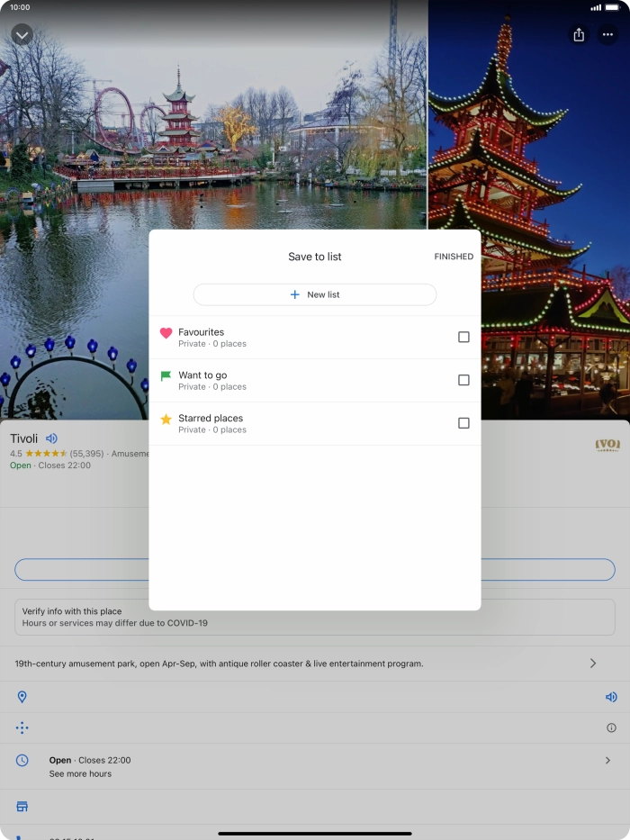This screenshot has height=840, width=630.
Task: Tick the Want to go checkbox
Action: [x=463, y=380]
